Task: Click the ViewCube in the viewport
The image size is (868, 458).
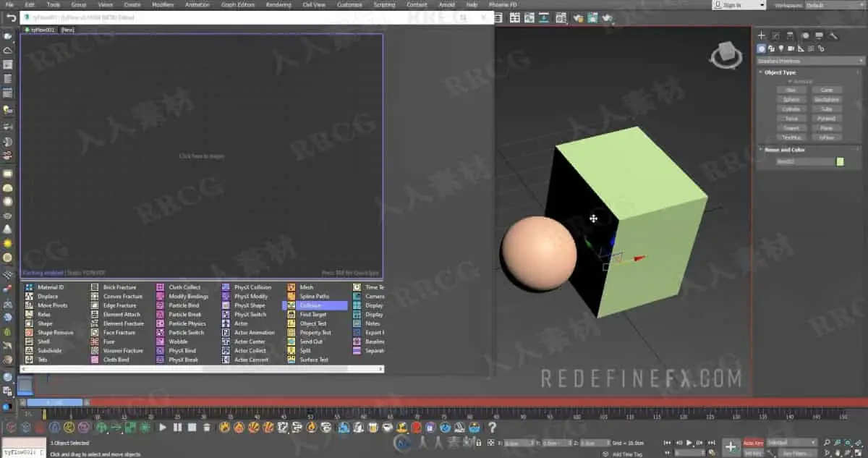Action: pyautogui.click(x=725, y=55)
